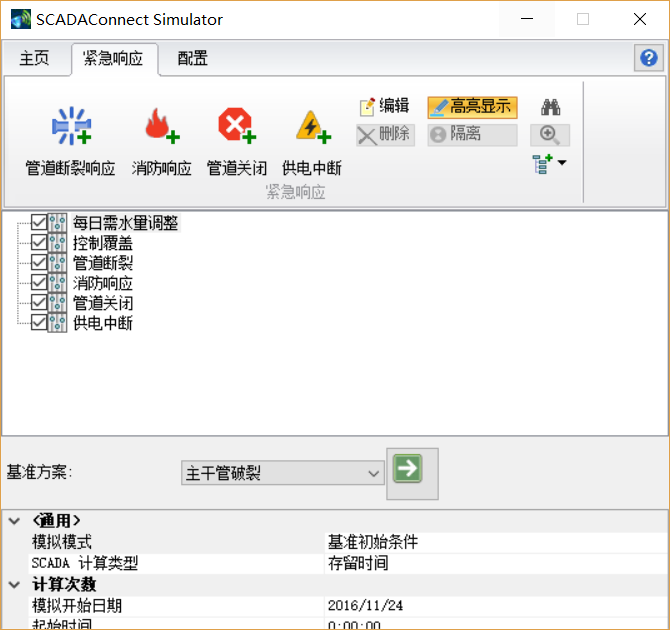The height and width of the screenshot is (630, 670).
Task: Click the SCADA 计算类型 property label
Action: (x=85, y=563)
